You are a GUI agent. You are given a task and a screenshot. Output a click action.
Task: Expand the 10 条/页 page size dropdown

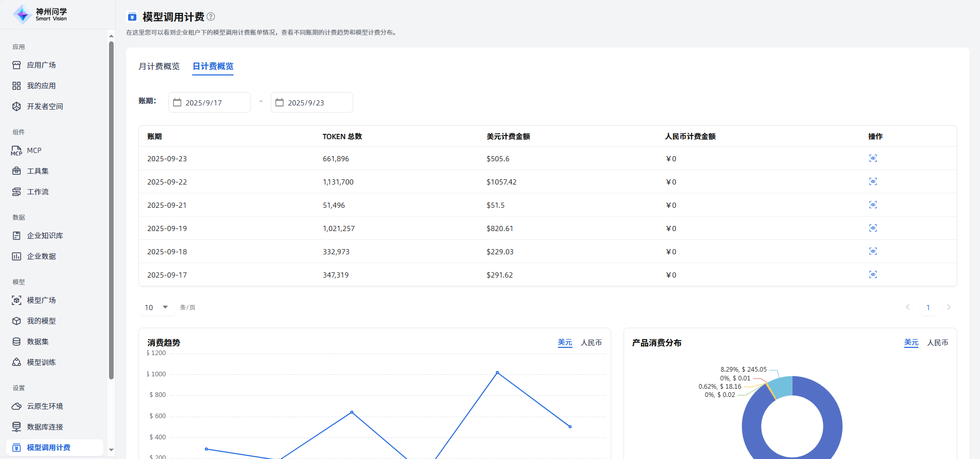156,308
